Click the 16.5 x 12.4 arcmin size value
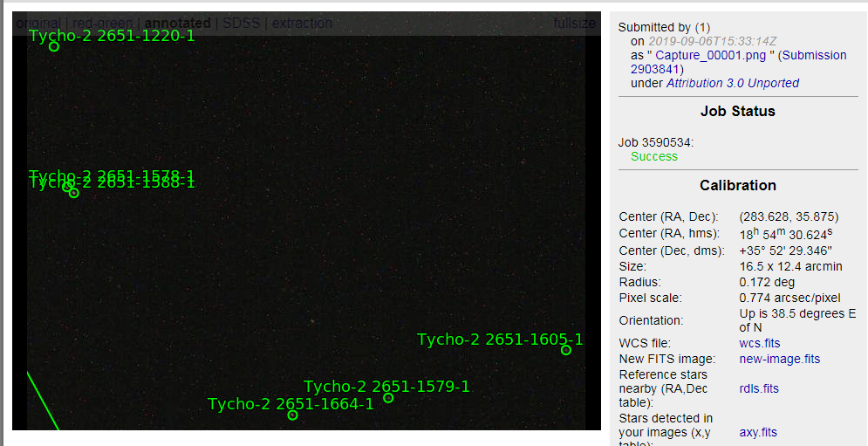 click(790, 266)
